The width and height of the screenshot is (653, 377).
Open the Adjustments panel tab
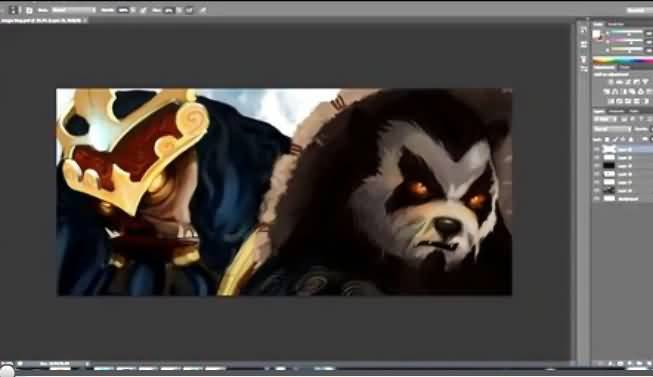[x=604, y=67]
